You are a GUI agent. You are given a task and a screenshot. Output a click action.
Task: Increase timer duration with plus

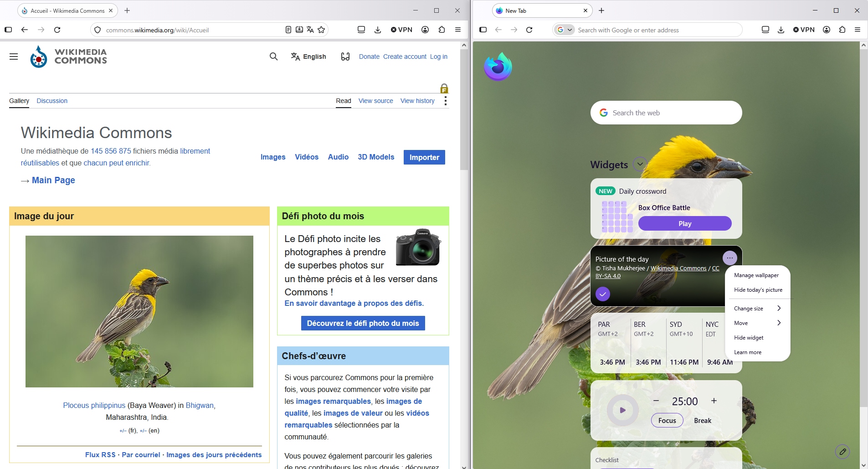point(714,401)
